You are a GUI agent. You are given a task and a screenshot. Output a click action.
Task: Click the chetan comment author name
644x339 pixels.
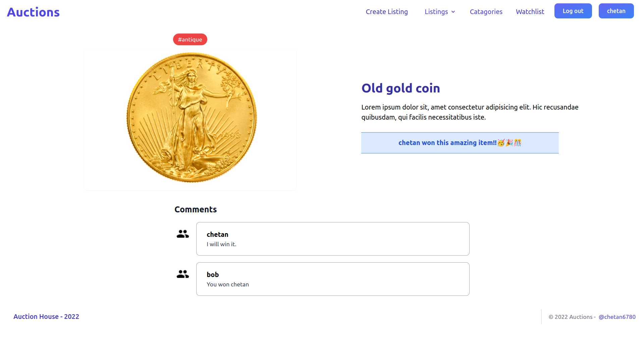point(217,234)
